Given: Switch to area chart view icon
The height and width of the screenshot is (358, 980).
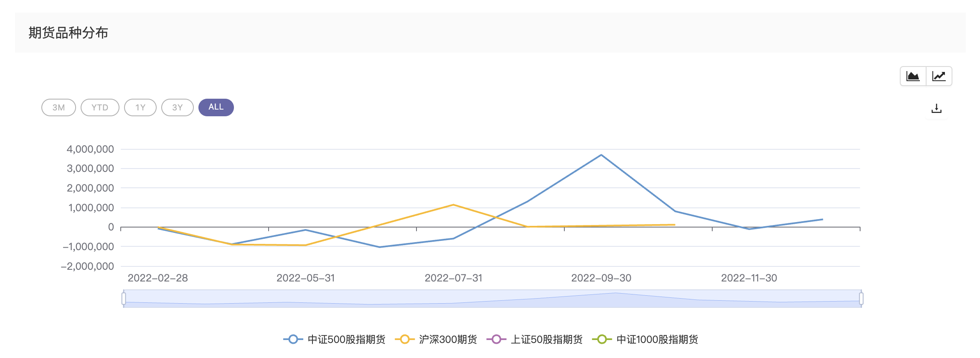Looking at the screenshot, I should click(x=913, y=76).
